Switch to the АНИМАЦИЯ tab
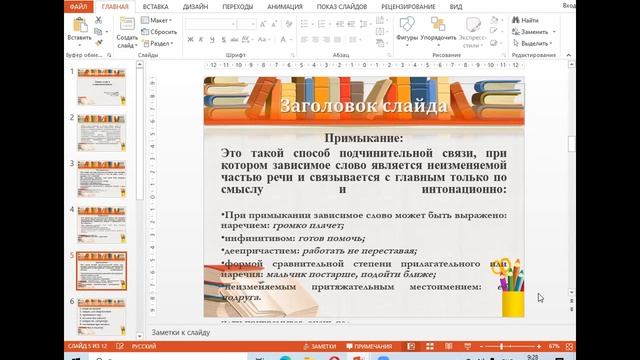The width and height of the screenshot is (640, 360). click(x=285, y=7)
